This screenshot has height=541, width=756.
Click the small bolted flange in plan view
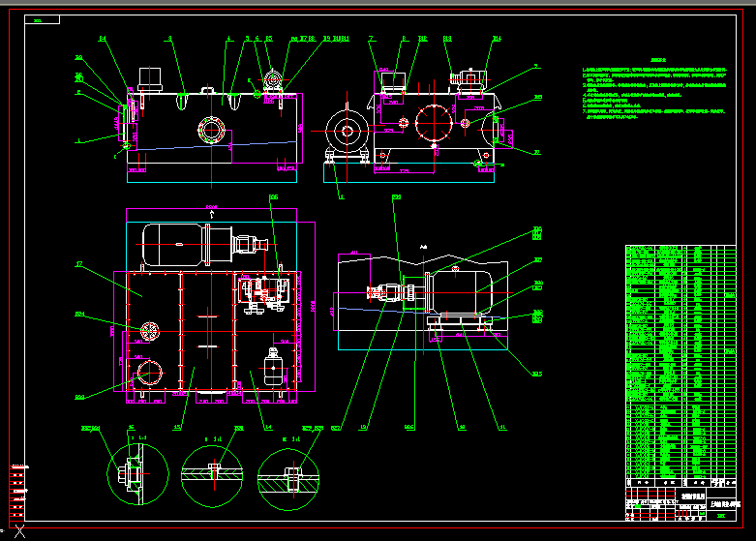(149, 331)
